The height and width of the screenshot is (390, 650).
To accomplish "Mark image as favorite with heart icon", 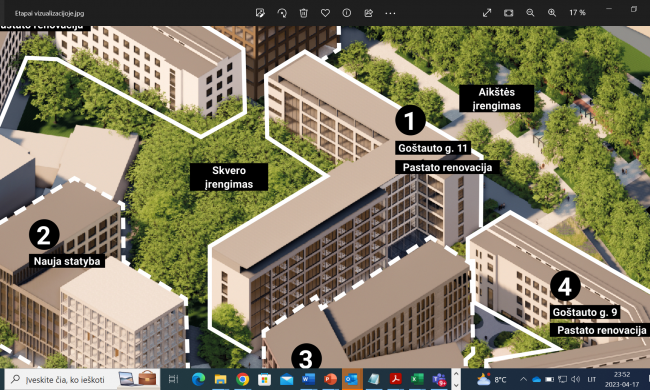I will pos(325,13).
